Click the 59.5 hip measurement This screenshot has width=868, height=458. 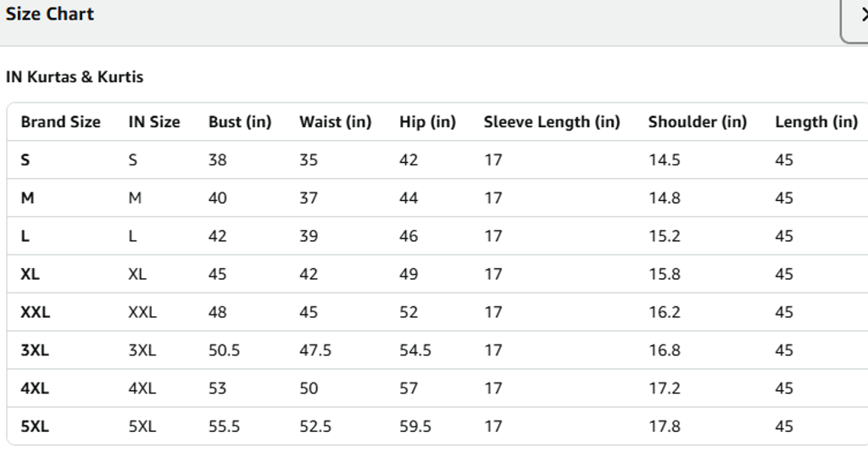point(415,427)
